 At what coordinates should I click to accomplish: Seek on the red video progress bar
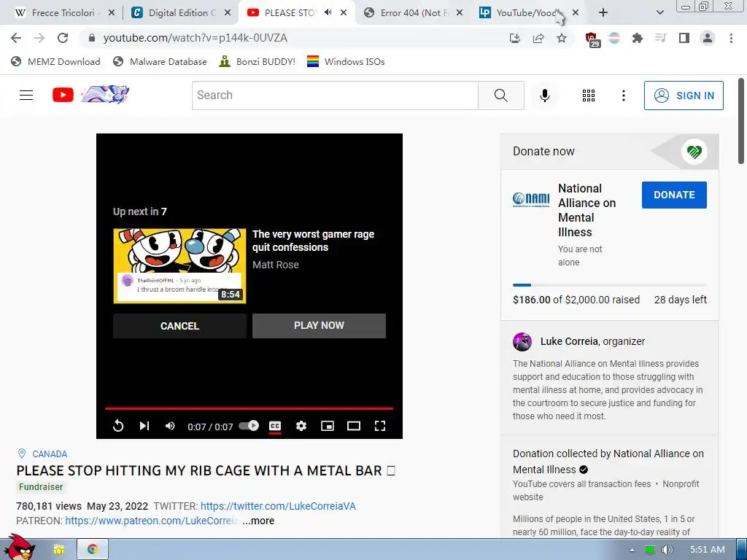(x=249, y=408)
